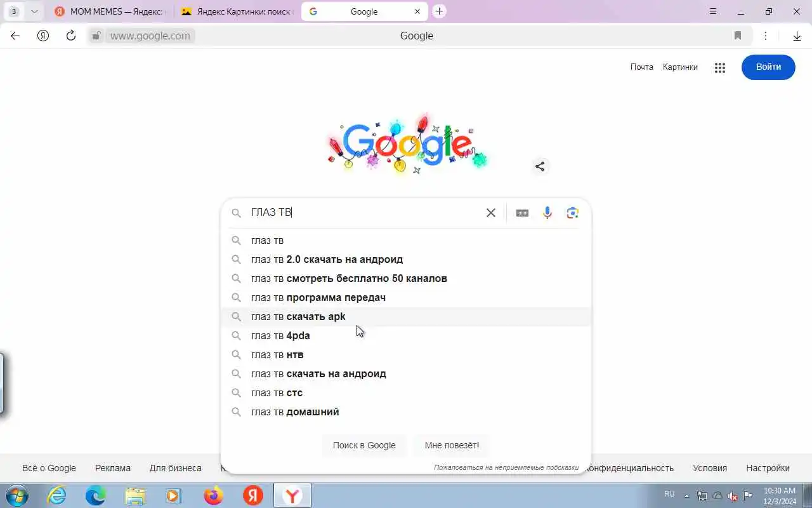Open the Yandex home button in the toolbar

[x=43, y=36]
